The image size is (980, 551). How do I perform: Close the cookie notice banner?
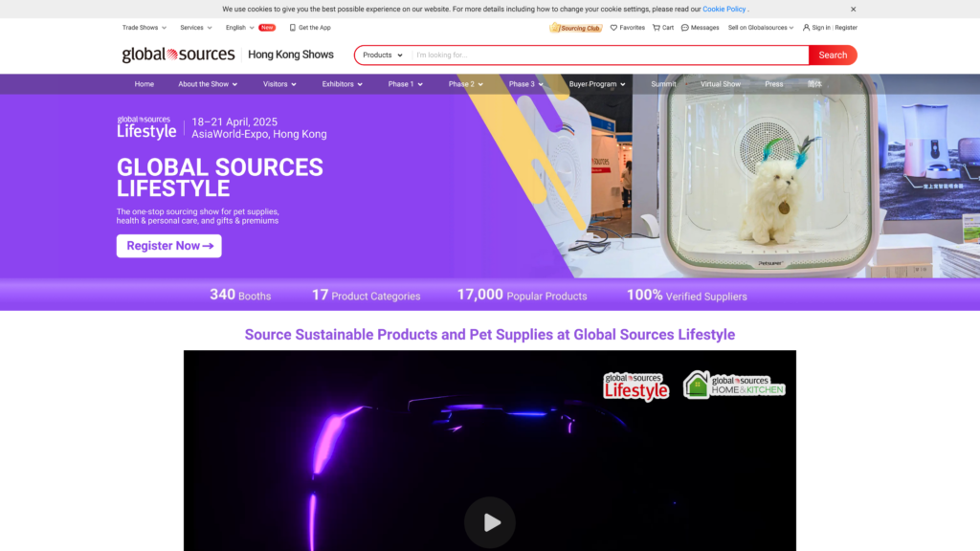[x=853, y=10]
